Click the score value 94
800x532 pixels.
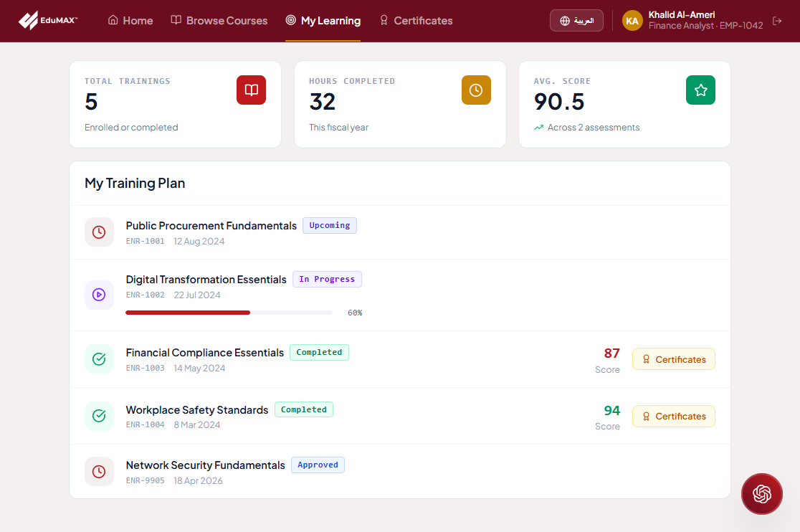tap(611, 410)
